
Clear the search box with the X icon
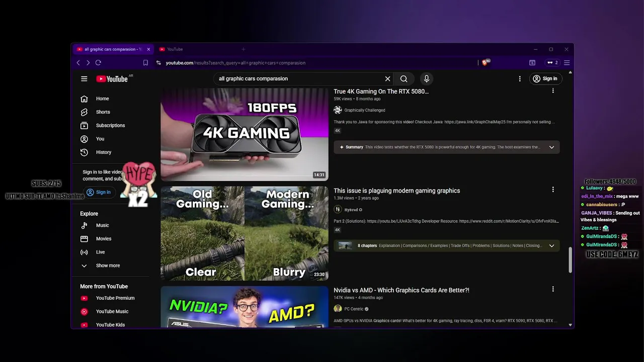click(387, 79)
